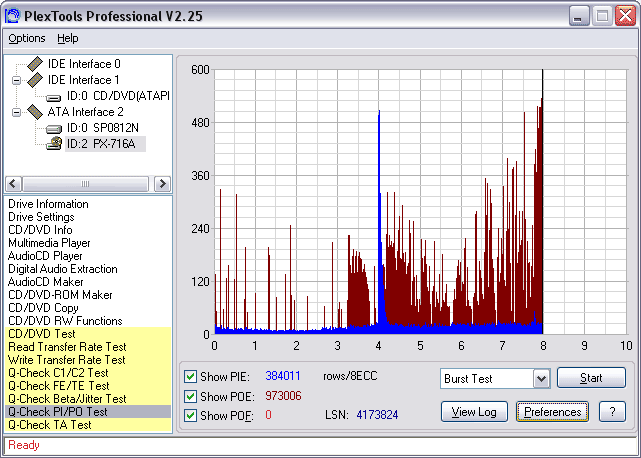Select Q-Check C1/C2 Test
Image resolution: width=641 pixels, height=458 pixels.
point(88,373)
